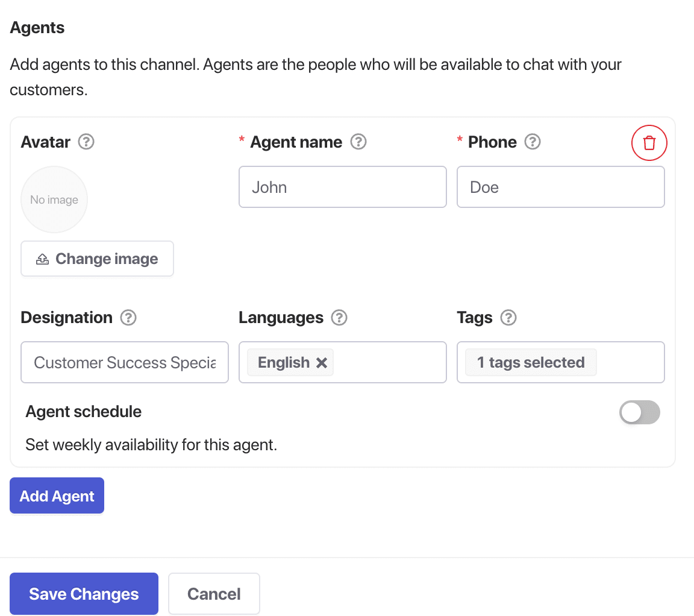Screen dimensions: 694x616
Task: Click the No image avatar placeholder
Action: tap(54, 200)
